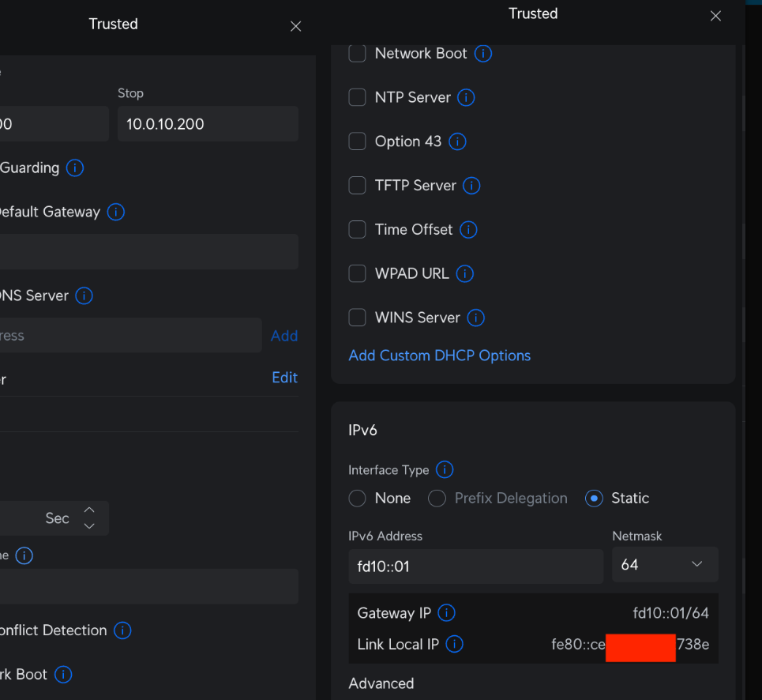Viewport: 762px width, 700px height.
Task: Click the info icon next to WINS Server
Action: [x=475, y=318]
